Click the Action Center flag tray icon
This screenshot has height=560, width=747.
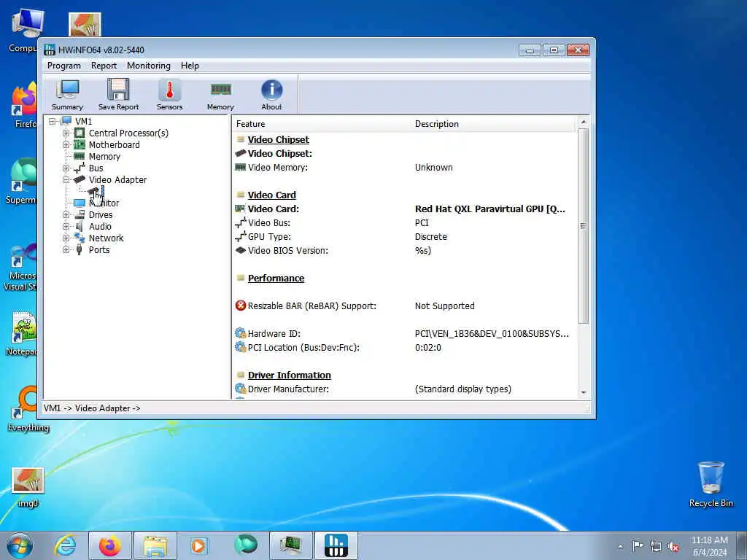638,545
